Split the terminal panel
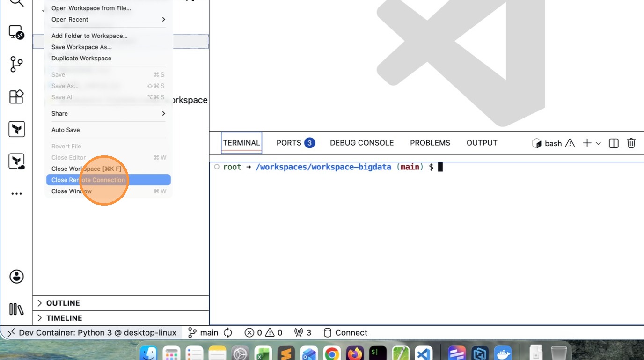This screenshot has width=644, height=360. pos(614,143)
